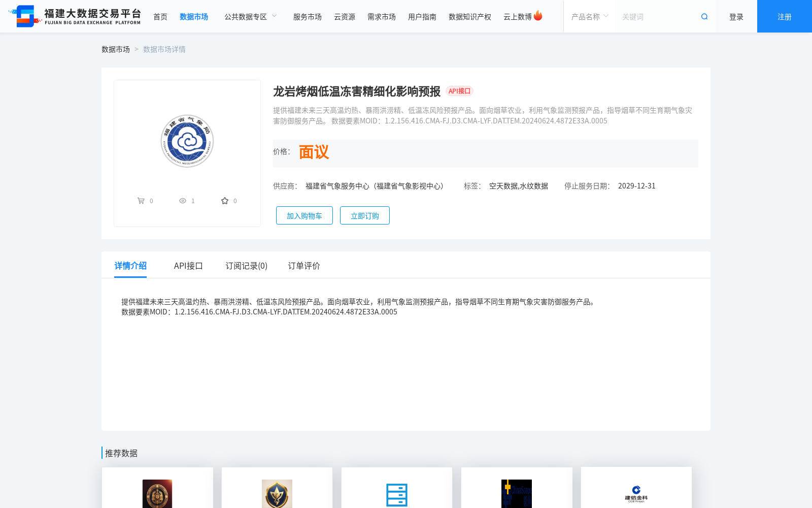Click the shopping cart count icon
812x508 pixels.
(141, 201)
